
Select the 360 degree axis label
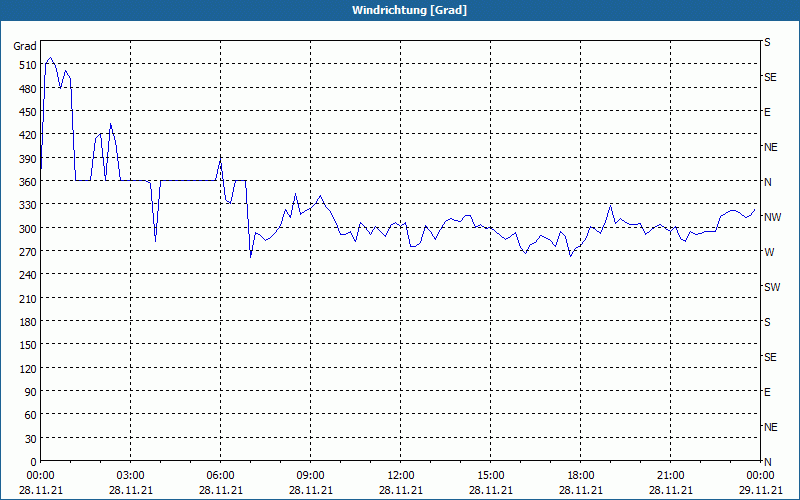[26, 182]
